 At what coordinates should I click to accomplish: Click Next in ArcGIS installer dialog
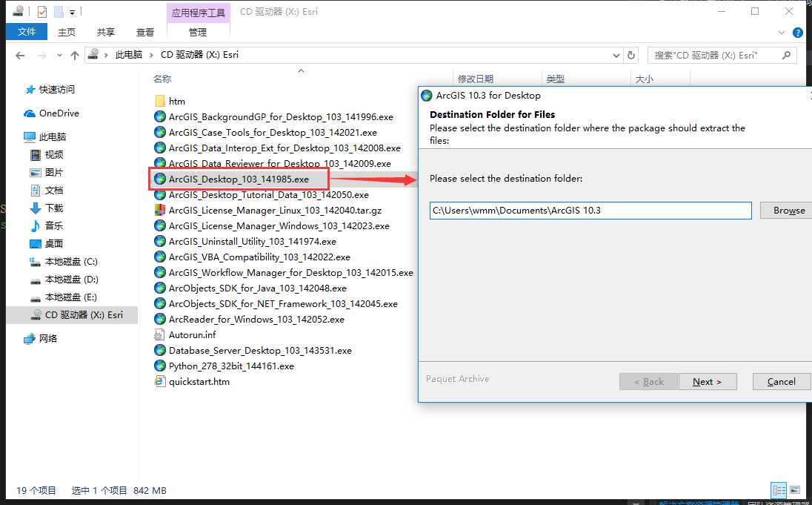(708, 382)
